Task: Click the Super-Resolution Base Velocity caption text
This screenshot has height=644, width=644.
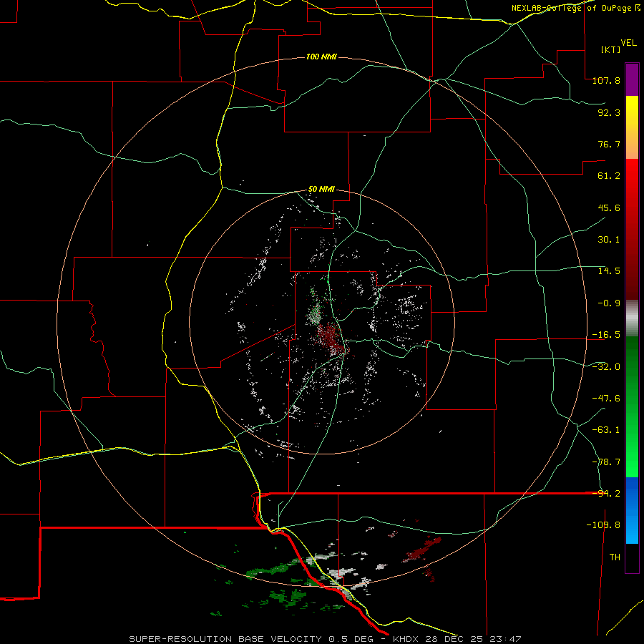Action: coord(325,639)
